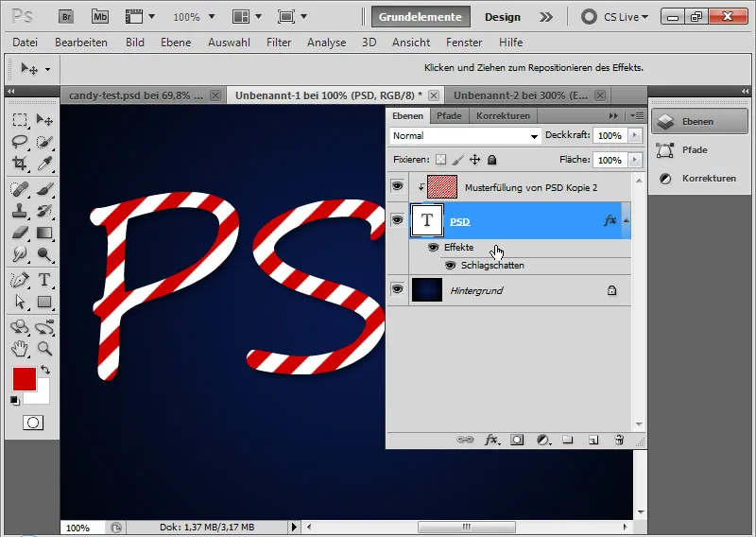Select the 3D Camera Orbit tool
This screenshot has width=756, height=537.
[44, 326]
